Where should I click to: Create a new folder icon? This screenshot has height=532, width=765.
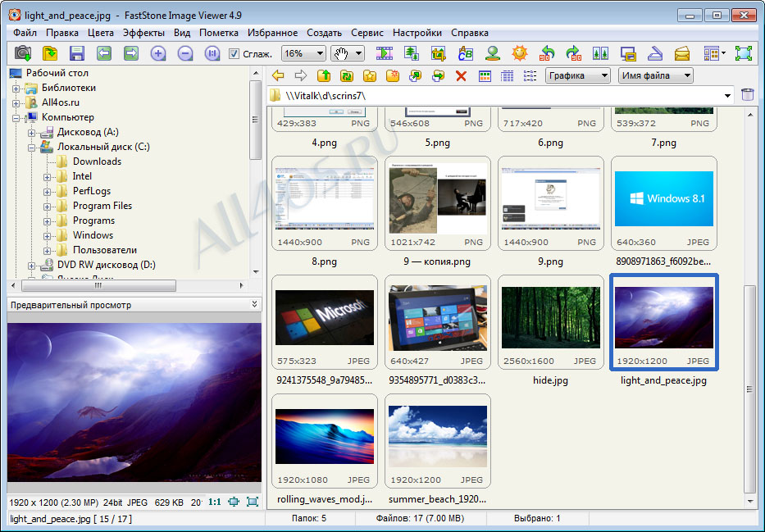click(392, 75)
